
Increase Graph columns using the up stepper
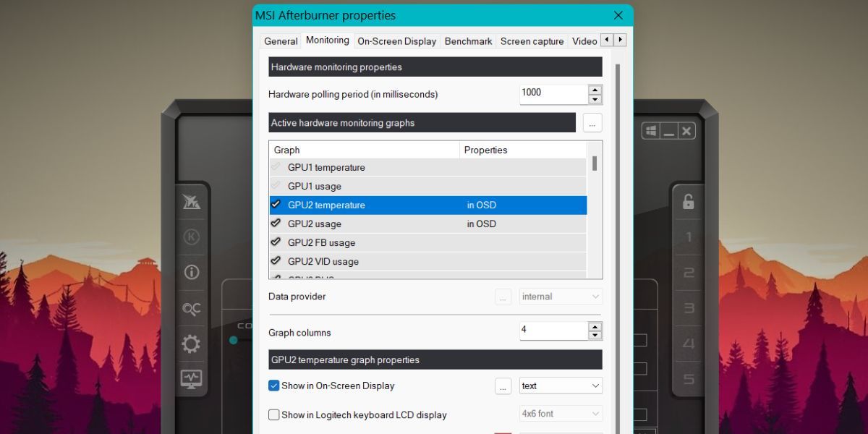click(x=595, y=327)
